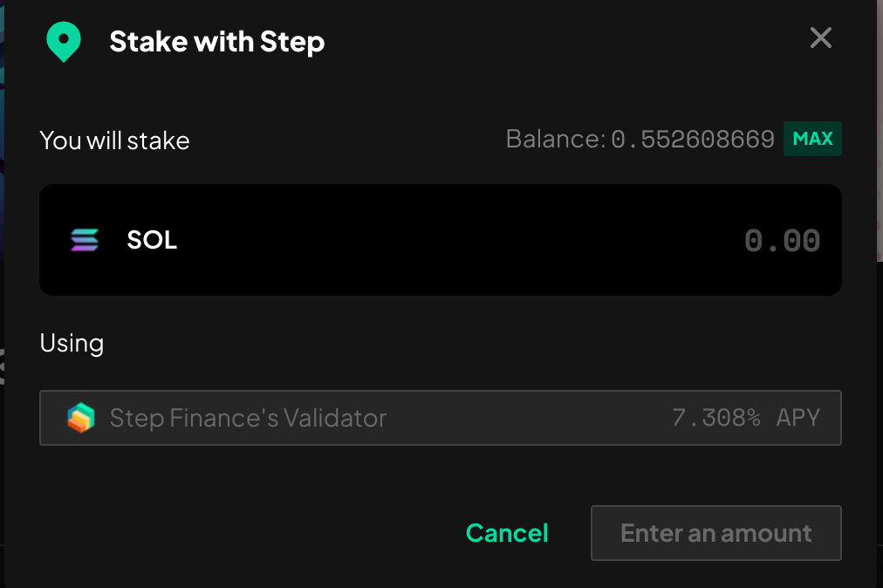Focus the 0.00 stake amount field
This screenshot has height=588, width=883.
[x=782, y=241]
